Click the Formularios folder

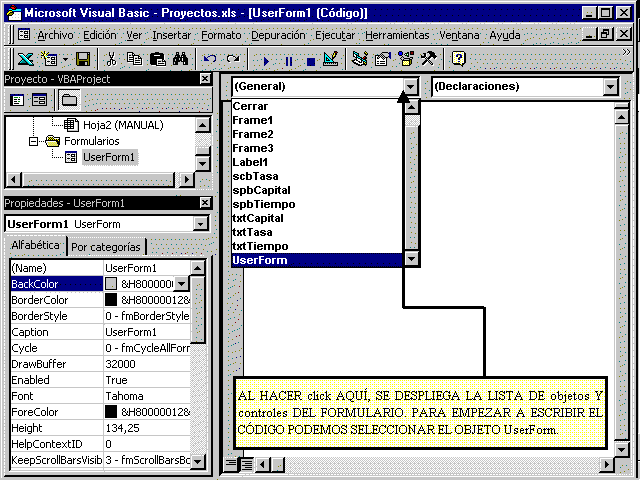91,141
